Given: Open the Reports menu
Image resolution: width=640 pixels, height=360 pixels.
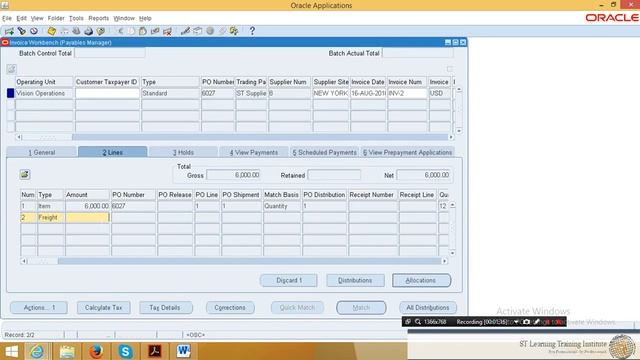Looking at the screenshot, I should (98, 18).
